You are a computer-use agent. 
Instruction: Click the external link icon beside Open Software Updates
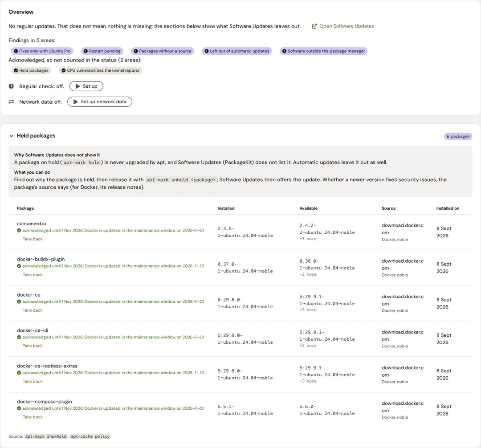(x=314, y=26)
